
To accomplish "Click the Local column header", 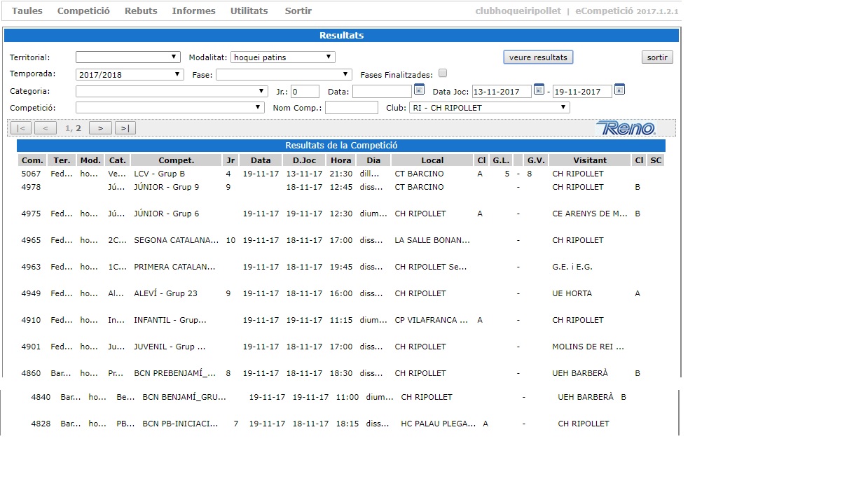I will 432,160.
